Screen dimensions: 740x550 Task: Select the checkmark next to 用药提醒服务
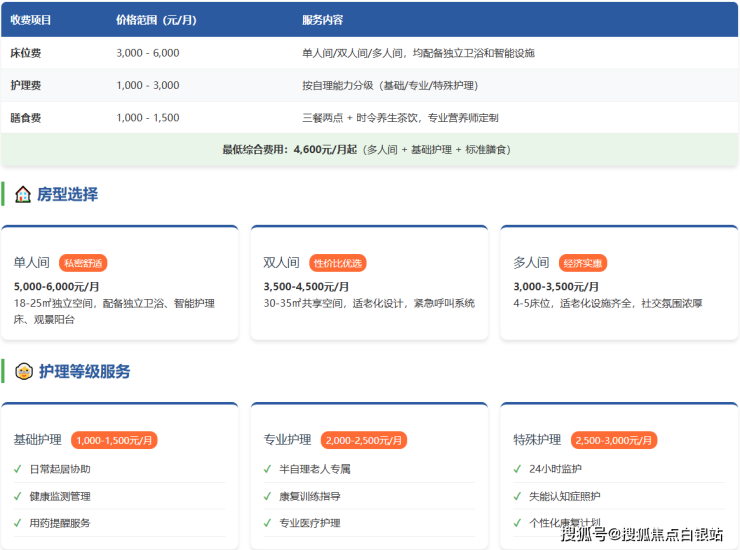(x=18, y=523)
